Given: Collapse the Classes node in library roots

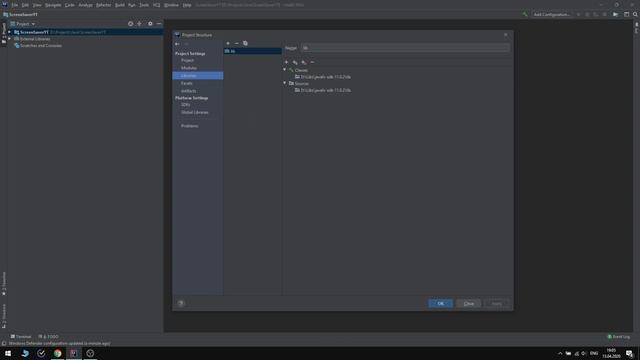Looking at the screenshot, I should click(284, 70).
